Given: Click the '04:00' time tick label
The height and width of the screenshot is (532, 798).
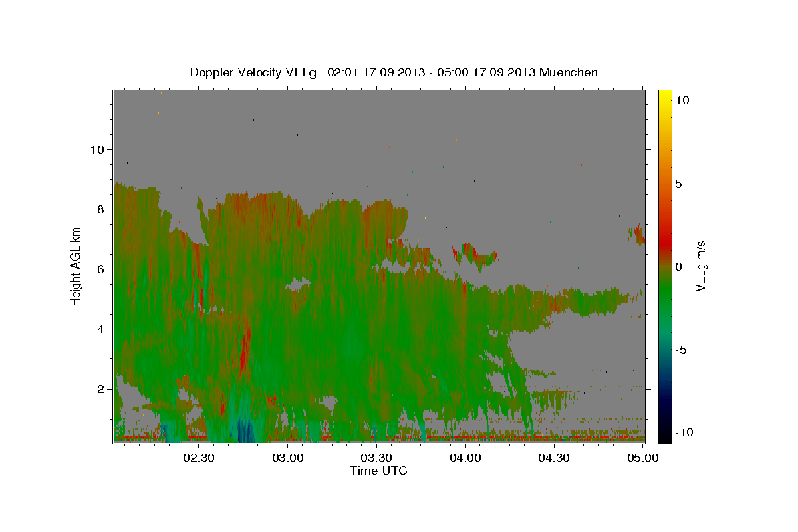Looking at the screenshot, I should (465, 458).
